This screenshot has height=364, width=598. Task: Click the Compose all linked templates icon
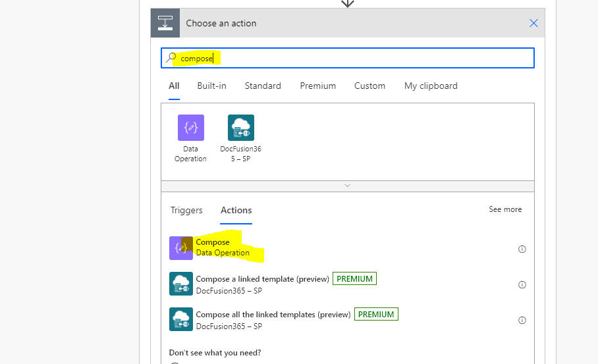click(x=181, y=319)
